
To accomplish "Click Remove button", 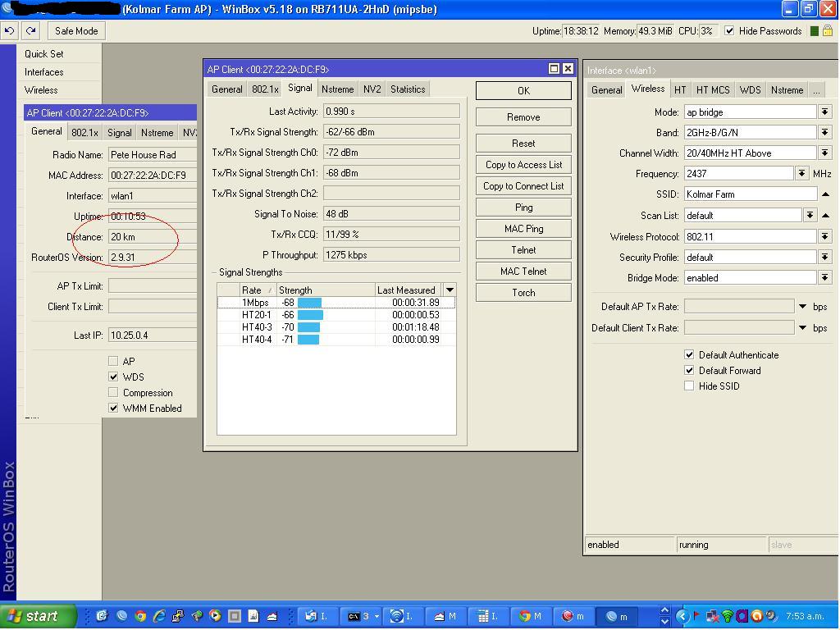I will tap(523, 117).
